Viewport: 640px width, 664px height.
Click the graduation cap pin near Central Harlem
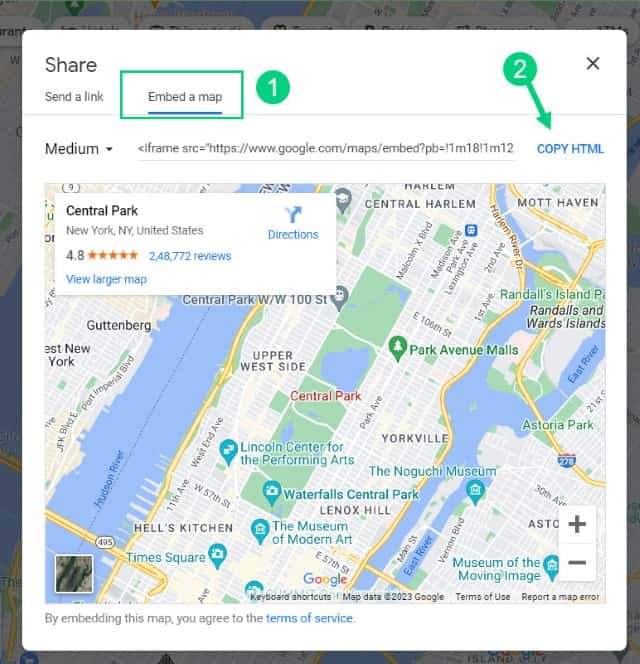[343, 200]
